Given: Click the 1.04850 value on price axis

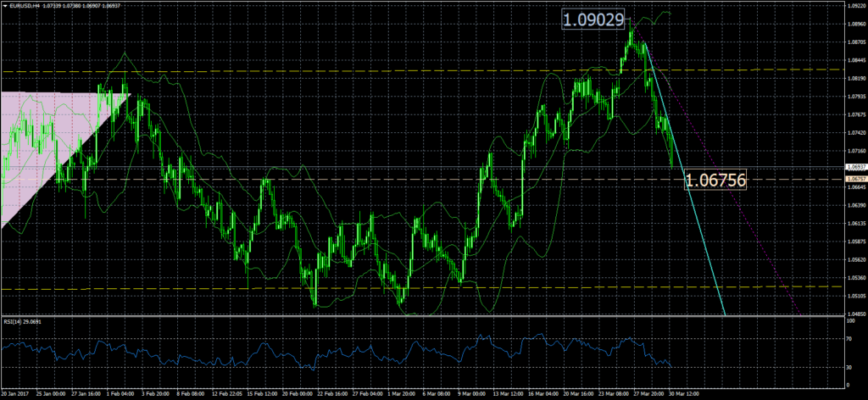Looking at the screenshot, I should click(854, 314).
